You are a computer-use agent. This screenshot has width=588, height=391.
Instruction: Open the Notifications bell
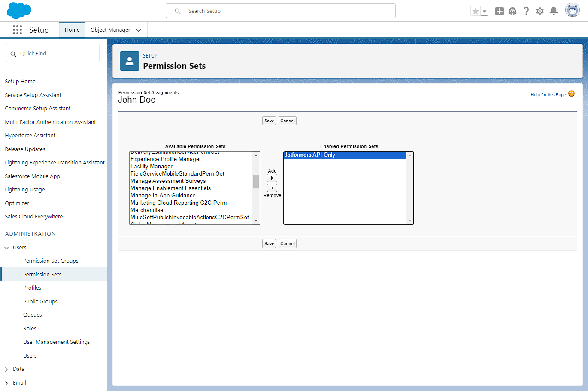[554, 11]
